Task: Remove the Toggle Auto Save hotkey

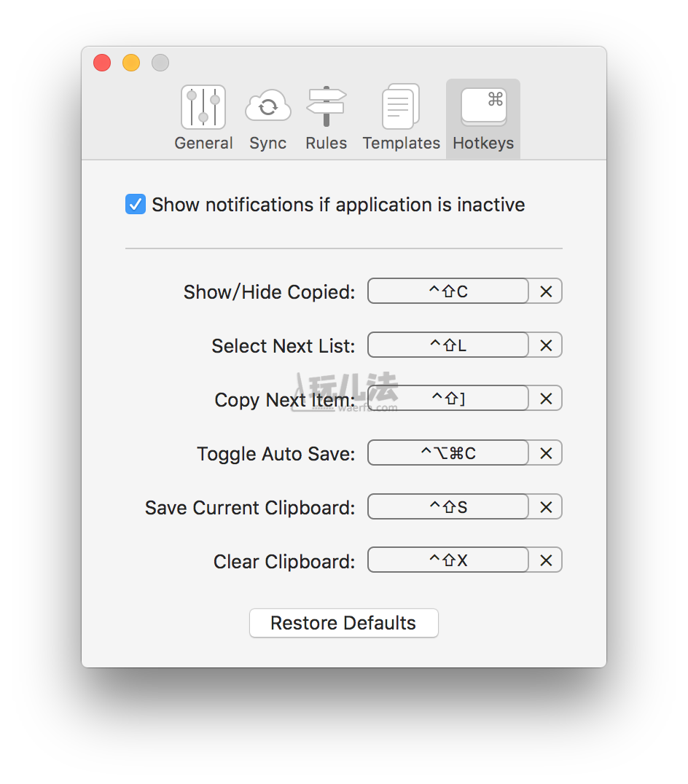Action: (x=546, y=453)
